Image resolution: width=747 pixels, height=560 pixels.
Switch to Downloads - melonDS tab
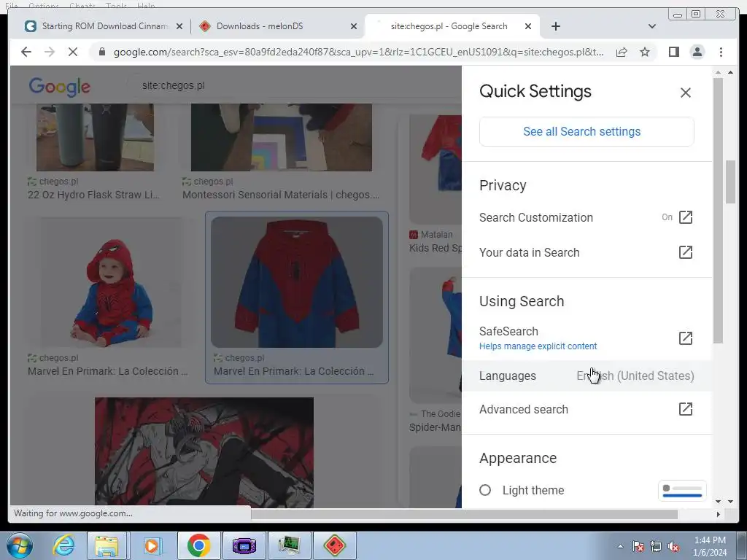pos(276,26)
